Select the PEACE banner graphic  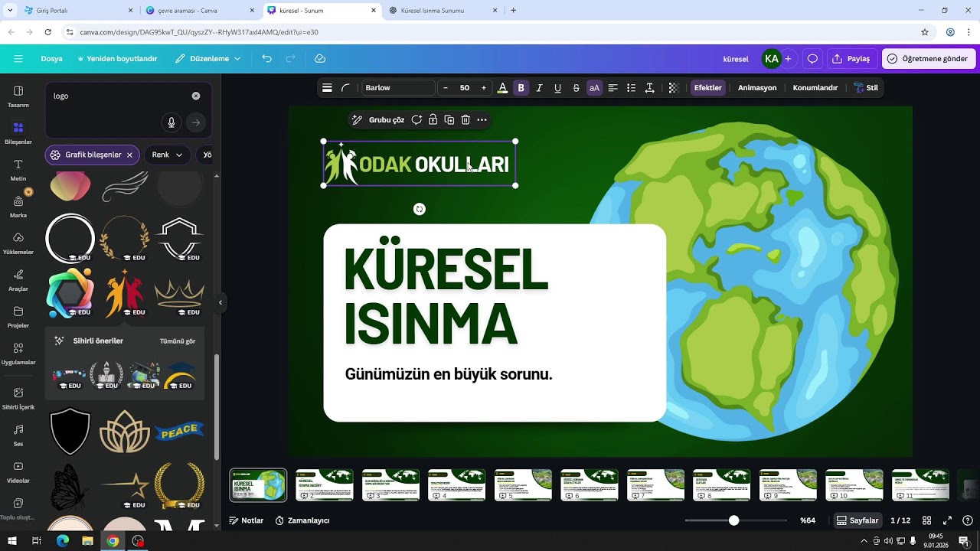[179, 432]
